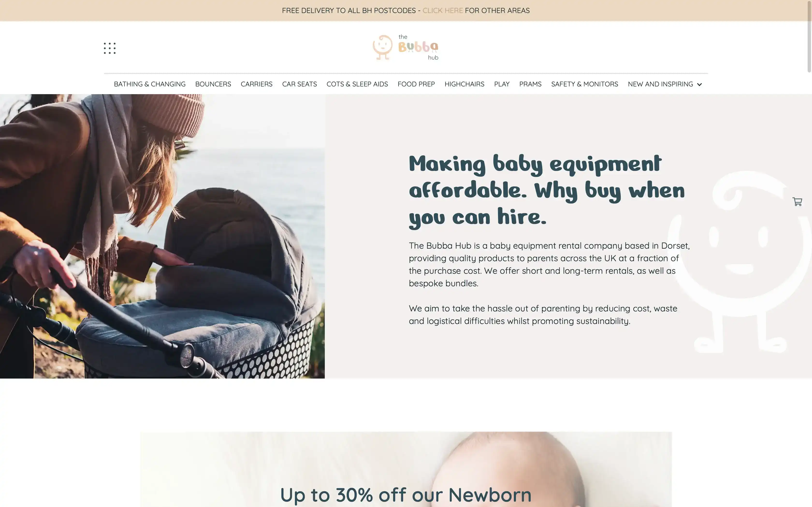Screen dimensions: 812x507
Task: Open the 30% off Newborn banner
Action: pyautogui.click(x=406, y=469)
